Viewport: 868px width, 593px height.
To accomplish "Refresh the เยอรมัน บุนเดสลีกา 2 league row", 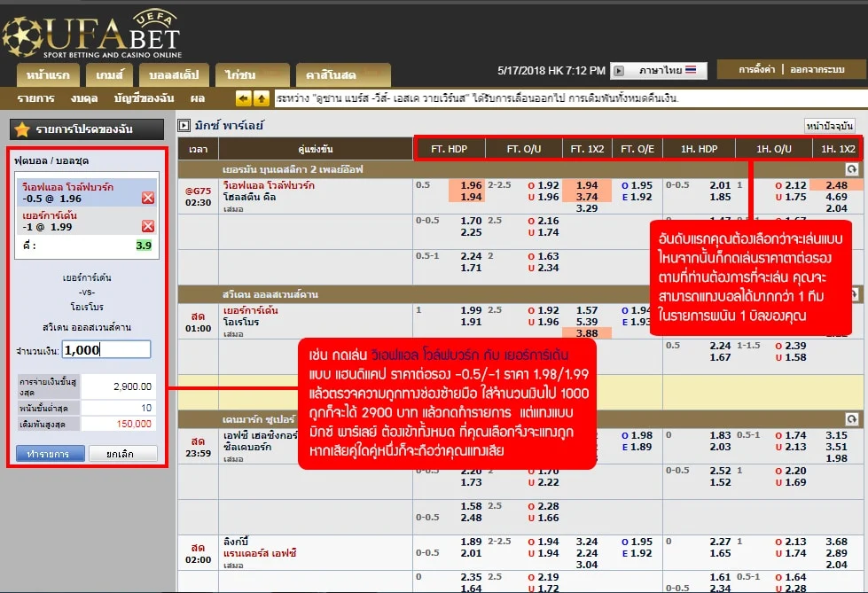I will (851, 169).
